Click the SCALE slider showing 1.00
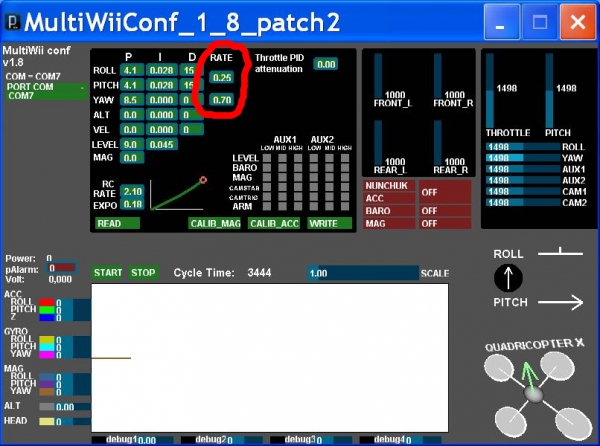600x446 pixels. 363,273
